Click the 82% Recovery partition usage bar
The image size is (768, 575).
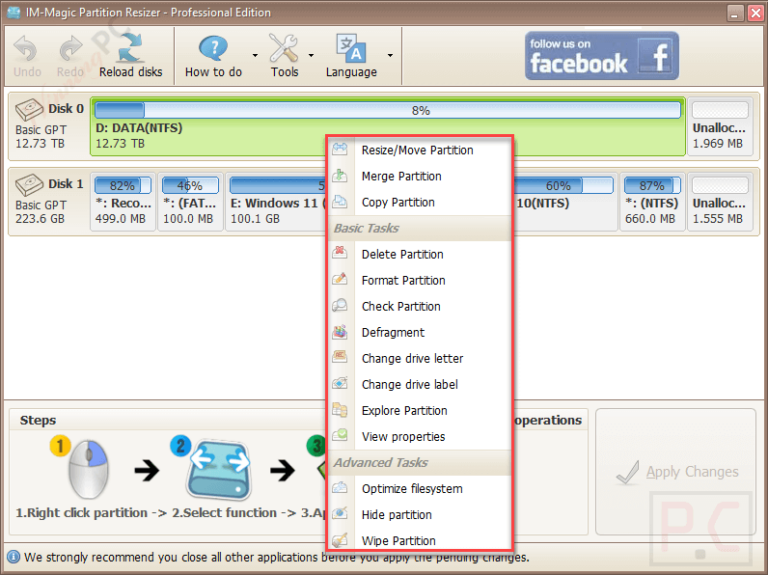[122, 186]
